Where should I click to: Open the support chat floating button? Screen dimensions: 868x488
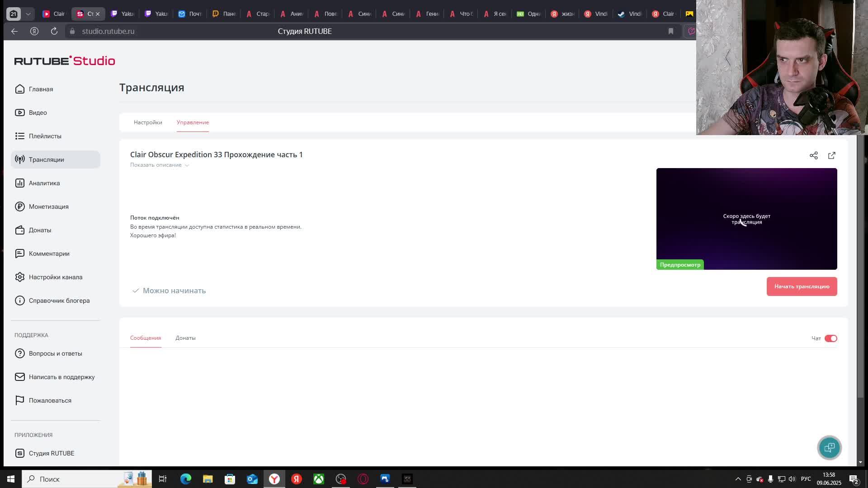click(x=829, y=447)
